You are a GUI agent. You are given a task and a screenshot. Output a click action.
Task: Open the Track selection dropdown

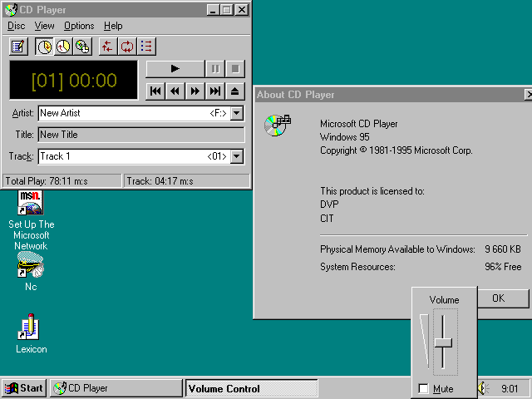coord(237,156)
